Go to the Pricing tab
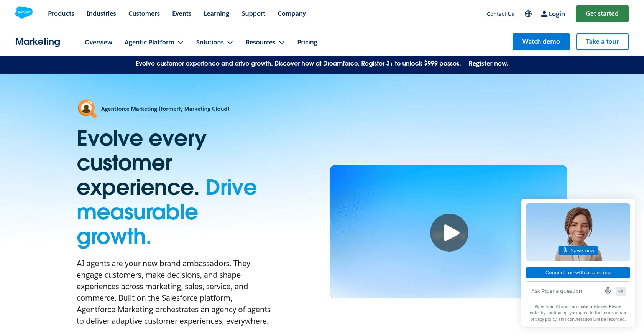Screen dimensions: 644x336 coord(307,42)
